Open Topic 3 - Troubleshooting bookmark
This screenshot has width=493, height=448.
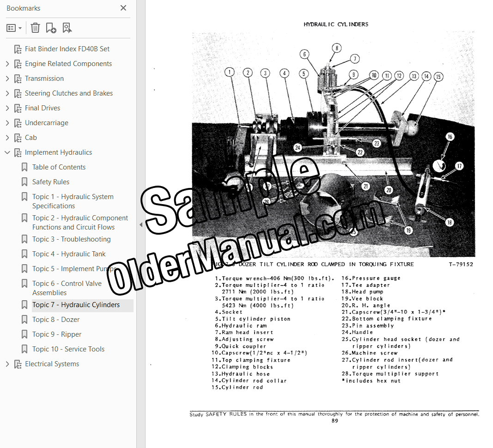click(71, 239)
